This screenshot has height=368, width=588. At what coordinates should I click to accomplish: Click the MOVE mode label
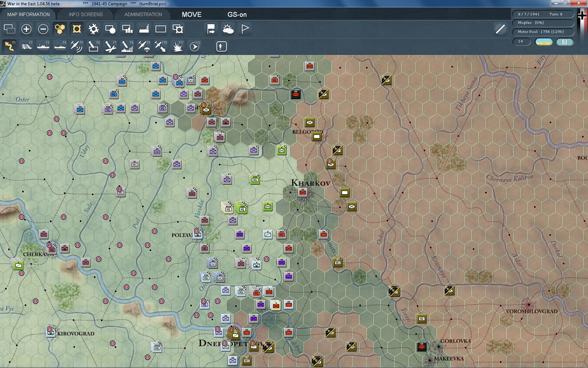[191, 14]
